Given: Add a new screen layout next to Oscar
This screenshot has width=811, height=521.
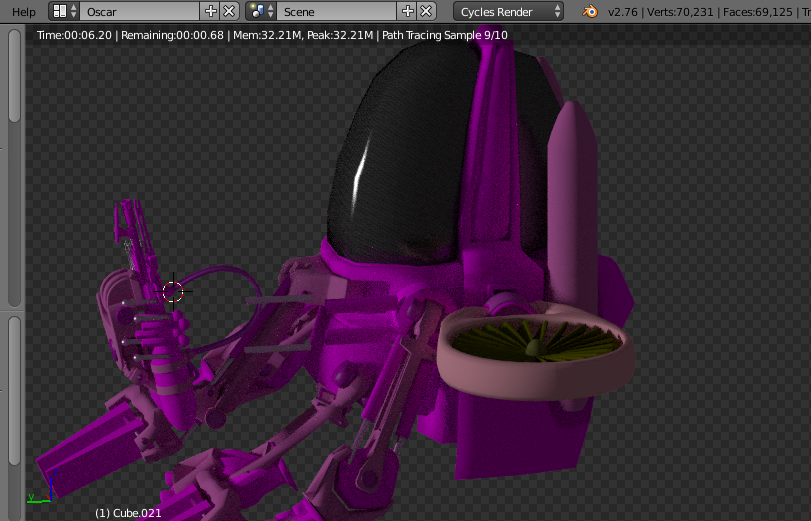Looking at the screenshot, I should [210, 12].
